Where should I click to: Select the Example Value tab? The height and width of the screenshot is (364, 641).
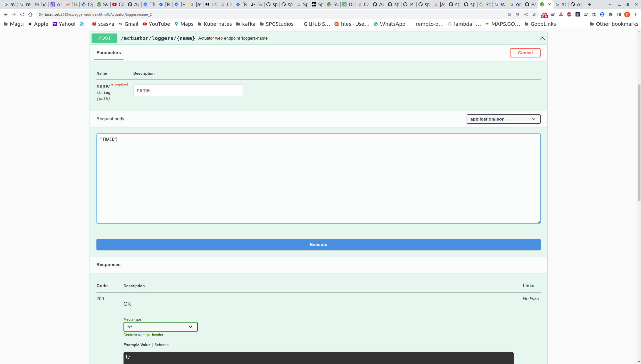137,345
